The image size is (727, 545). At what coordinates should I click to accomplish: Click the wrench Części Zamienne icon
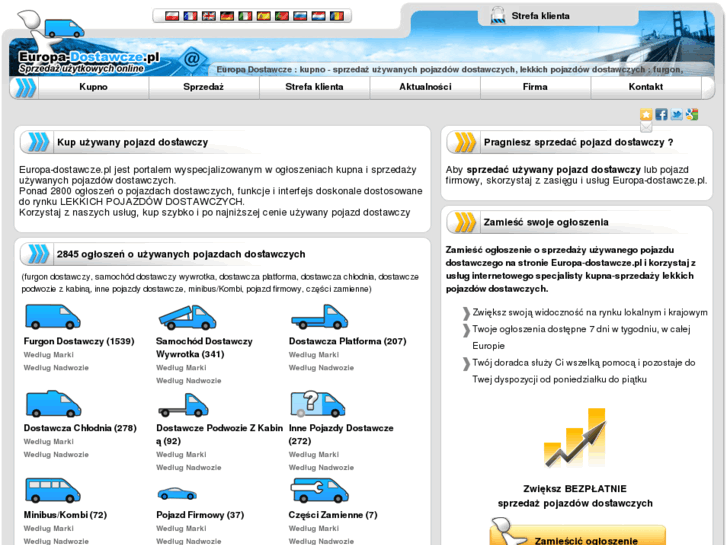[x=319, y=491]
